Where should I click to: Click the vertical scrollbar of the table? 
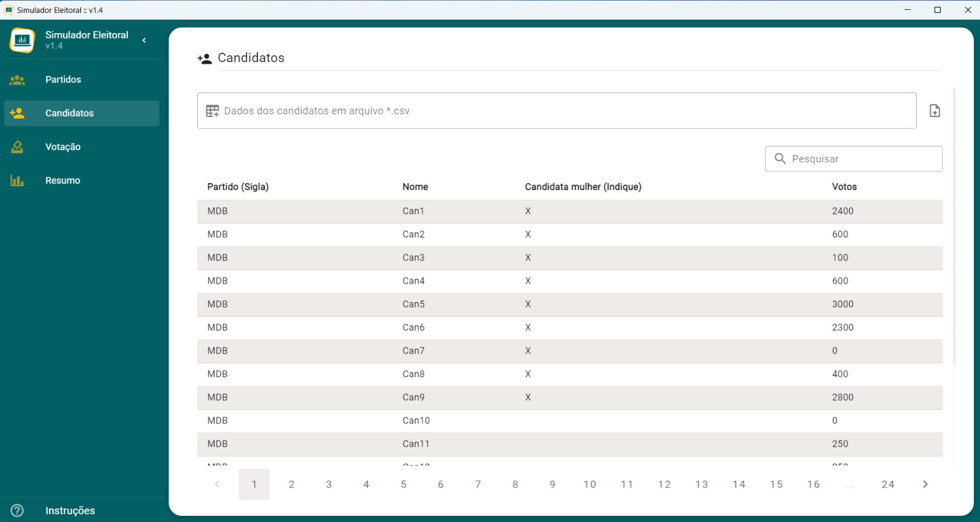pyautogui.click(x=954, y=227)
